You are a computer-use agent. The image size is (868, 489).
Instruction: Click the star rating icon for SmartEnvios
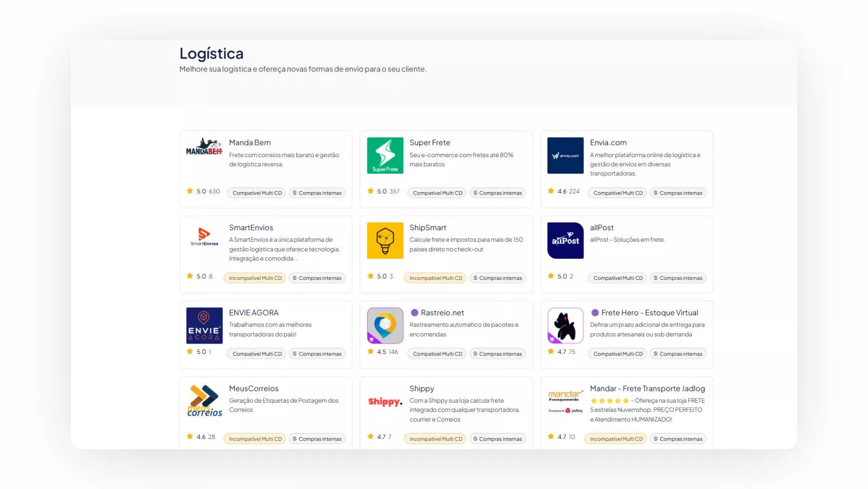point(190,276)
